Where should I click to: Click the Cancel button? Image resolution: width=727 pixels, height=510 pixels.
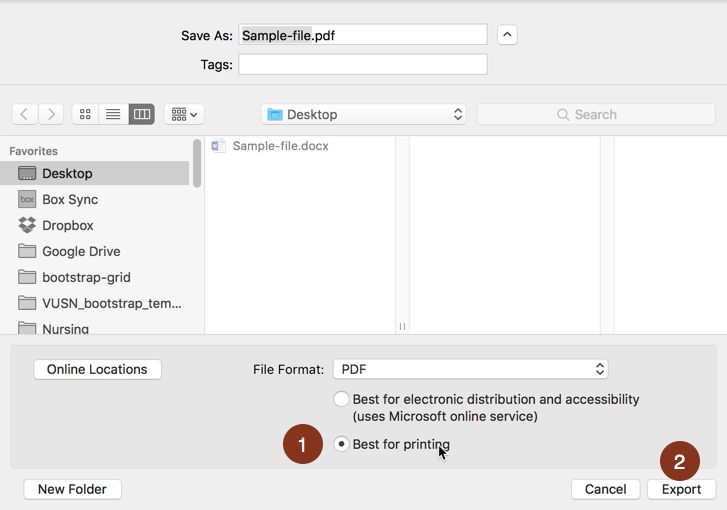pyautogui.click(x=605, y=489)
